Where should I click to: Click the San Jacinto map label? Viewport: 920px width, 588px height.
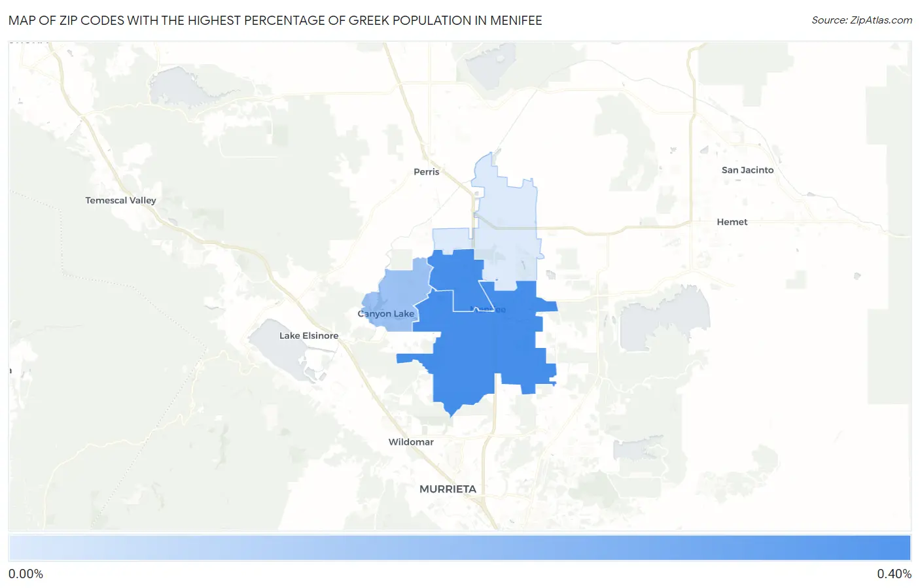747,169
